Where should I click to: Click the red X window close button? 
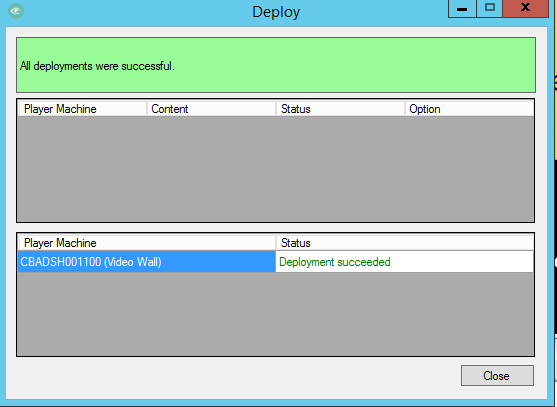525,9
